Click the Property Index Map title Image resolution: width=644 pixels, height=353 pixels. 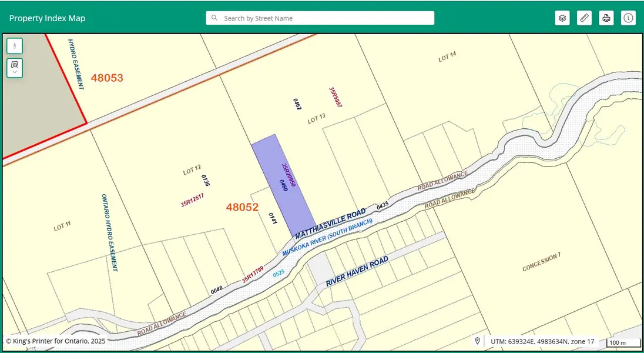47,18
